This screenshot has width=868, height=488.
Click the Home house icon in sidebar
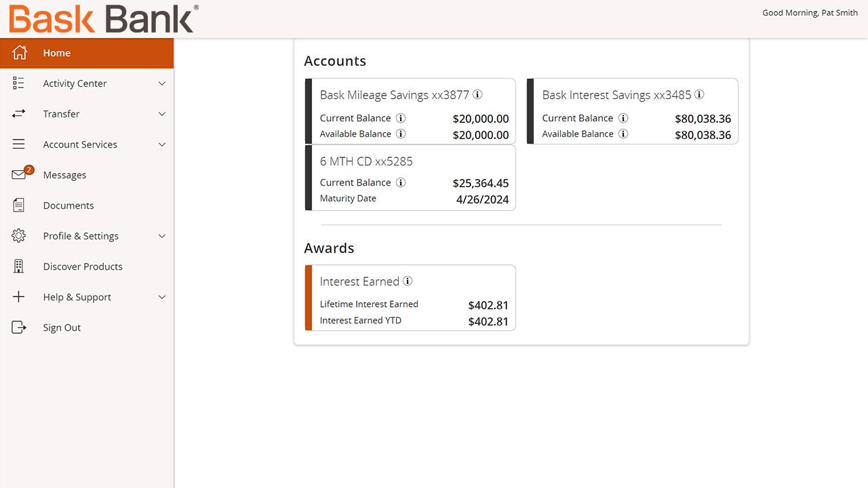point(19,53)
